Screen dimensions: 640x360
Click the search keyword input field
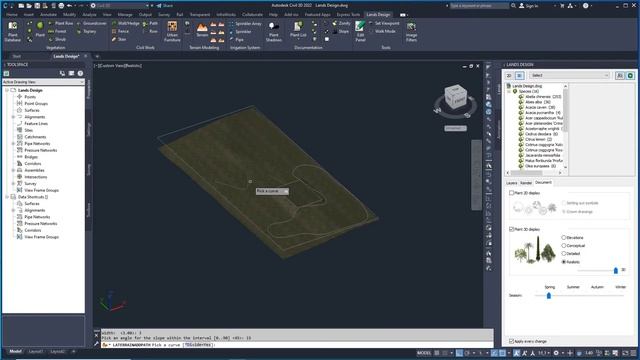(479, 6)
